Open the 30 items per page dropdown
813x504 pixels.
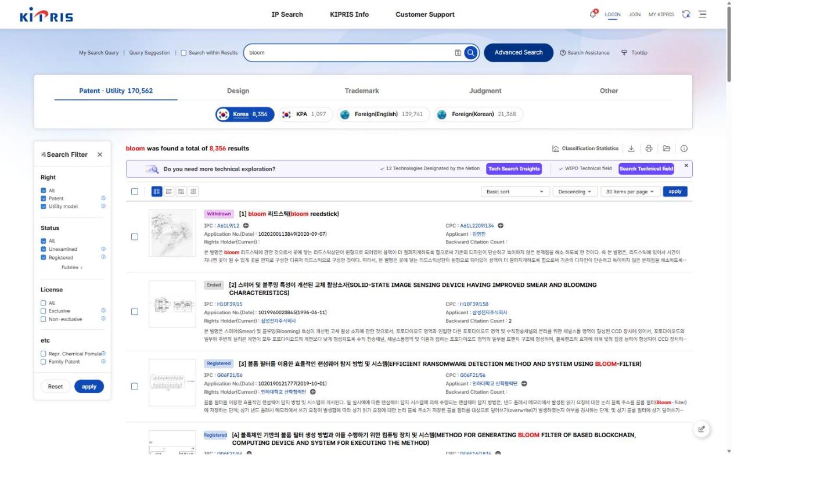(x=630, y=192)
